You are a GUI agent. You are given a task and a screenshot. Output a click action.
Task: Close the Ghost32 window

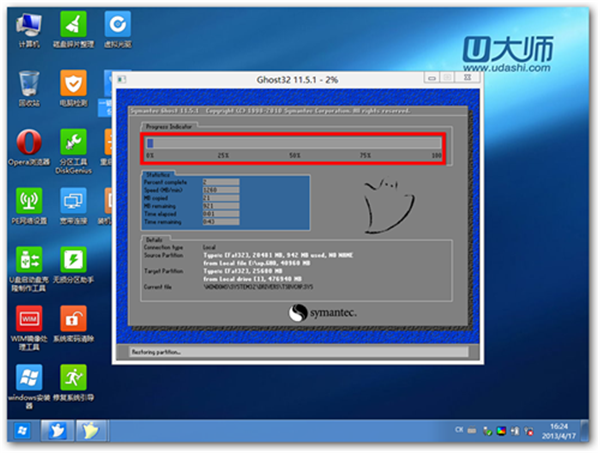(465, 79)
